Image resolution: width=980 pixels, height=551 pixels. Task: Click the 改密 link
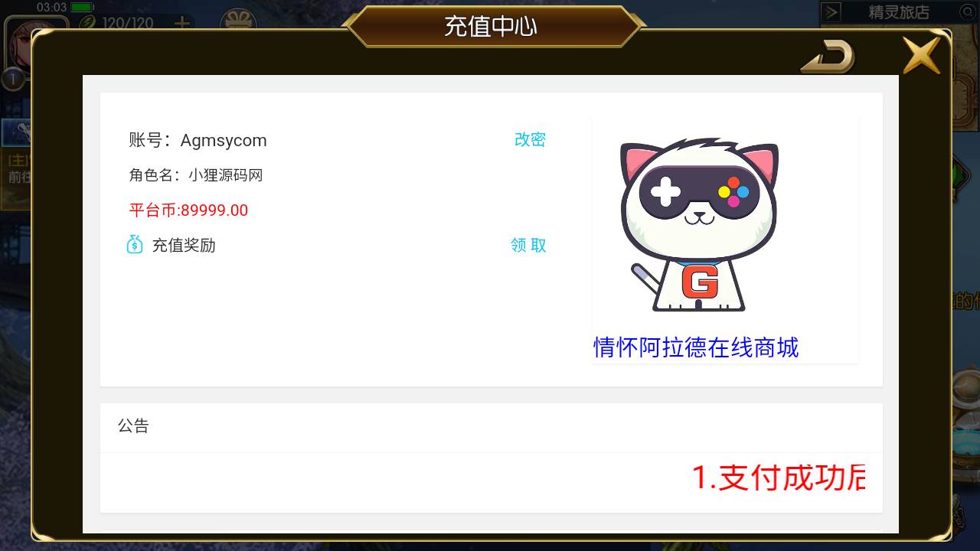pos(530,139)
